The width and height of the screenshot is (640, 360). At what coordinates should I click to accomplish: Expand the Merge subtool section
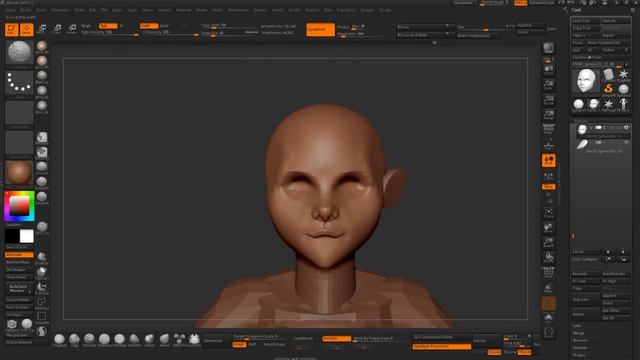click(578, 333)
